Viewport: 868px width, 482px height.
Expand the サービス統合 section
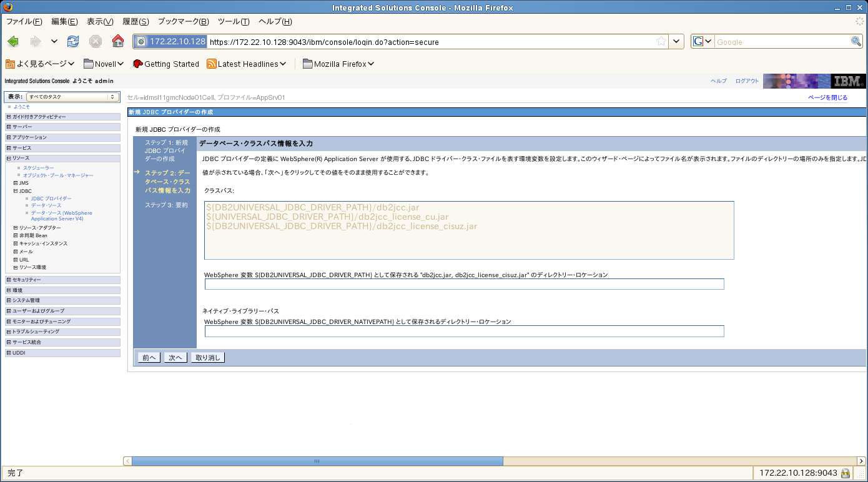pyautogui.click(x=8, y=342)
